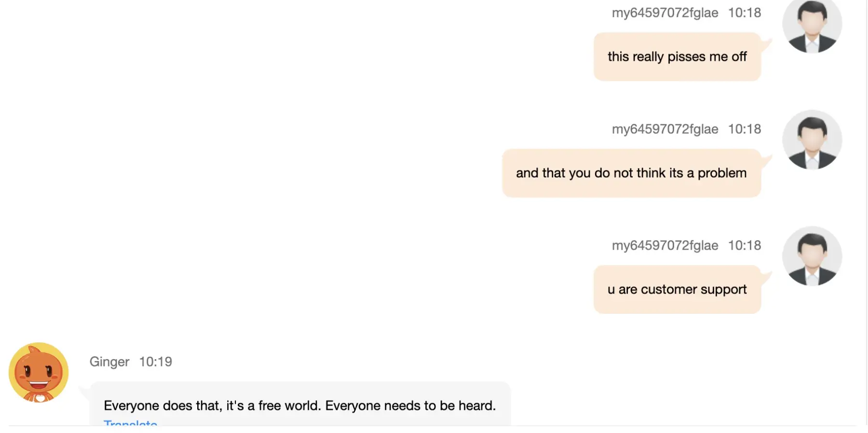The image size is (868, 433).
Task: Click the username above "this really pisses me off"
Action: (x=665, y=13)
